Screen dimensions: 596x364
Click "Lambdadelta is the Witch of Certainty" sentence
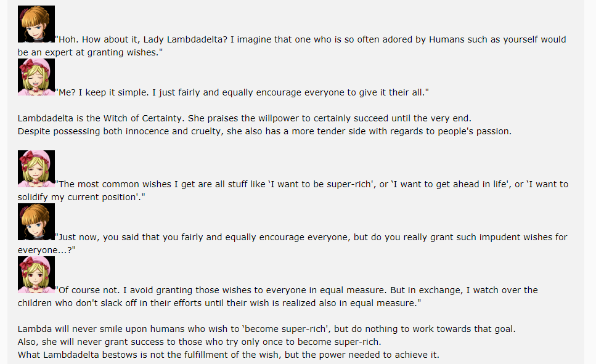click(245, 118)
